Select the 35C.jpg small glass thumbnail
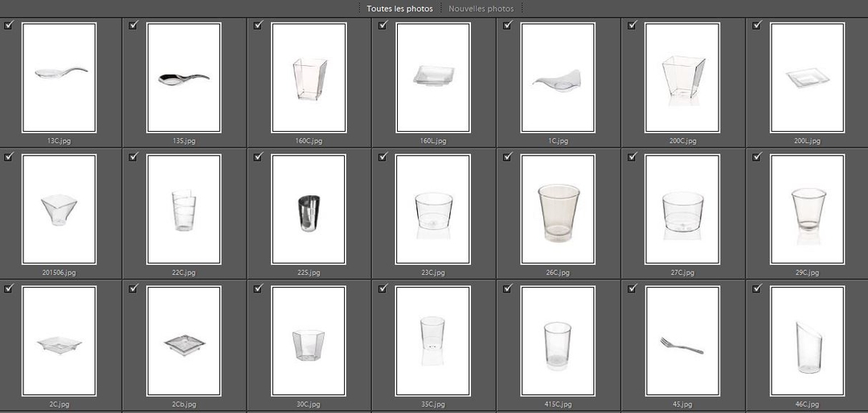 click(433, 341)
